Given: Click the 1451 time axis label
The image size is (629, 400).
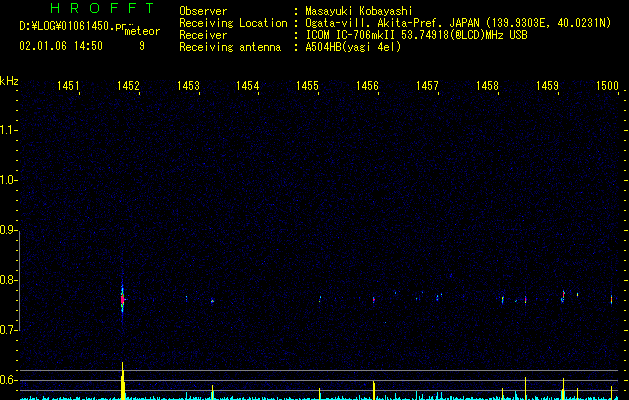Looking at the screenshot, I should [x=68, y=85].
